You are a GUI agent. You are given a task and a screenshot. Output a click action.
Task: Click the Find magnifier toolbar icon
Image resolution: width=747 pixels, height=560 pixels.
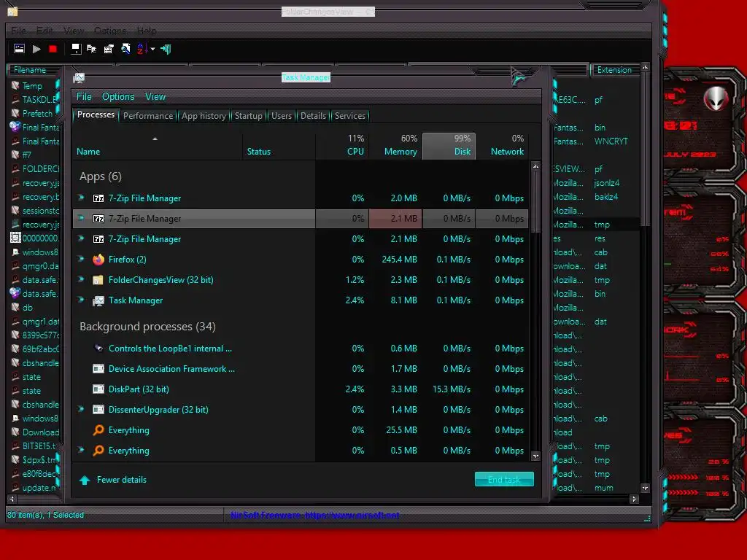click(x=125, y=49)
